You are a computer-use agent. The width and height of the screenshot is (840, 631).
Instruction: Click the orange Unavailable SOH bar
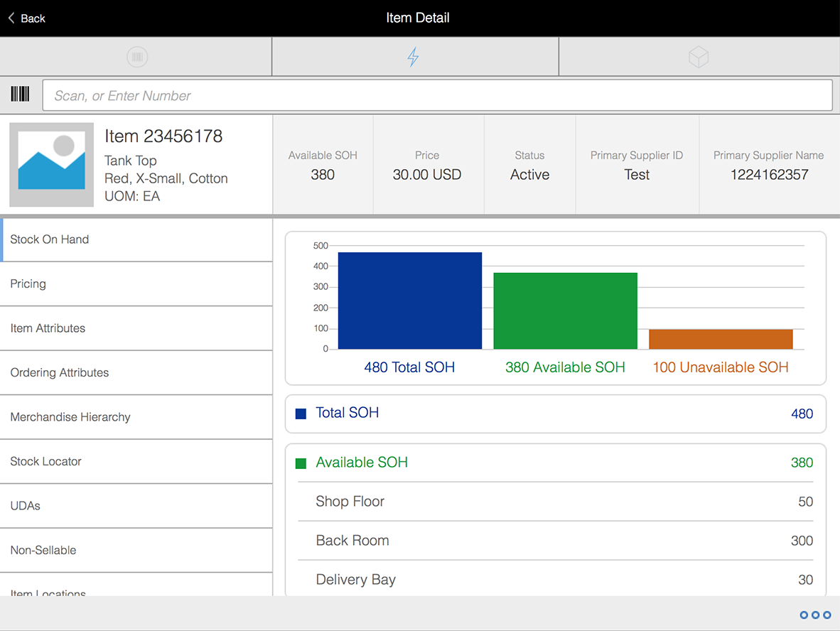click(x=721, y=339)
